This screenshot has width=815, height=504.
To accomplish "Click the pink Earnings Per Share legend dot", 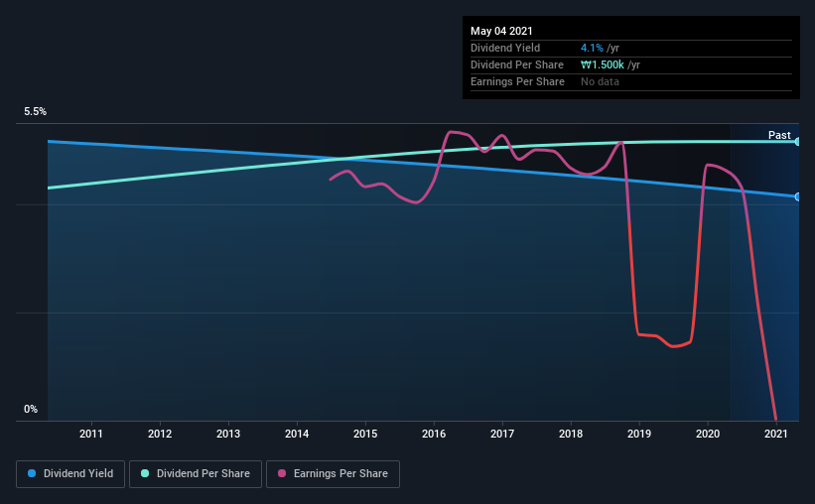I will coord(282,473).
